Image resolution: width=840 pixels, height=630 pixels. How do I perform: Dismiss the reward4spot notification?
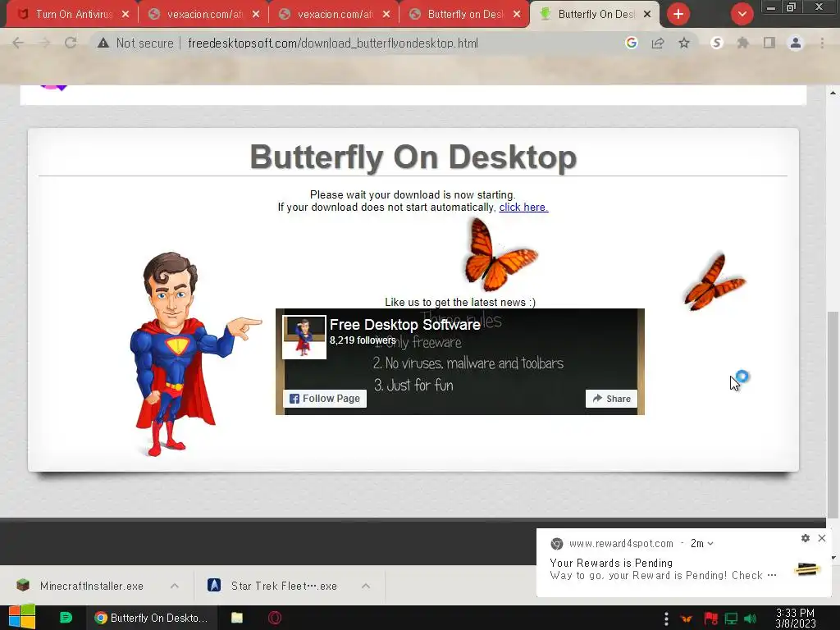click(822, 538)
